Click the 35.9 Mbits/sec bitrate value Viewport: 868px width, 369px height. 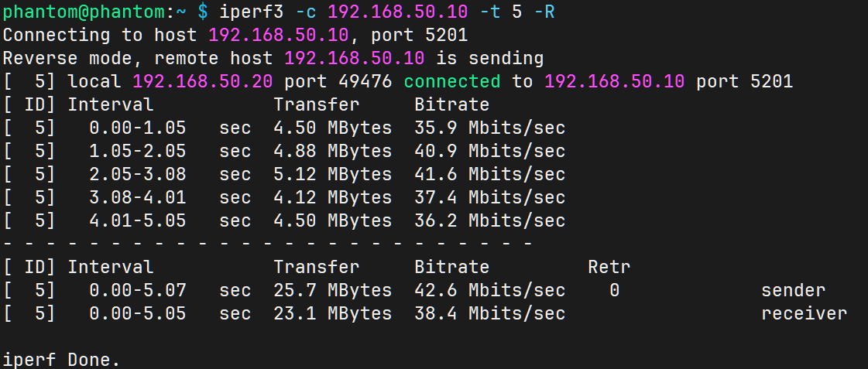[x=489, y=128]
